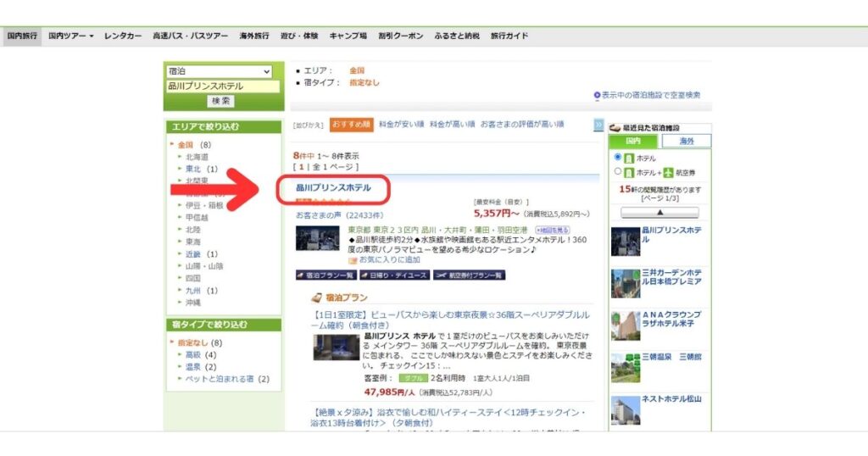Image resolution: width=868 pixels, height=456 pixels.
Task: Open the 宿泊プラン一覧 button
Action: [326, 275]
